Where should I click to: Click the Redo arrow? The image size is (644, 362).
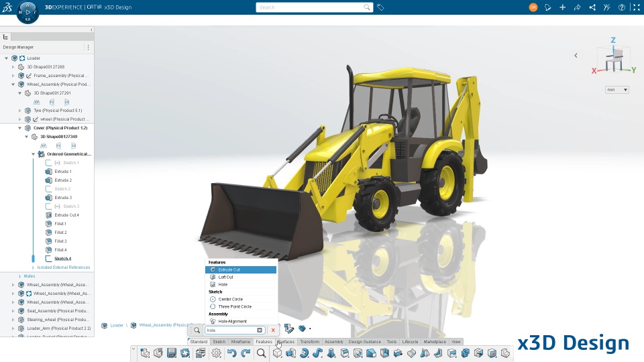tap(246, 353)
